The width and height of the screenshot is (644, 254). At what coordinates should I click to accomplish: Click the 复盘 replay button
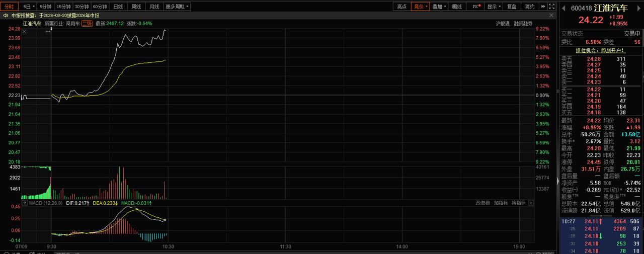[x=512, y=7]
